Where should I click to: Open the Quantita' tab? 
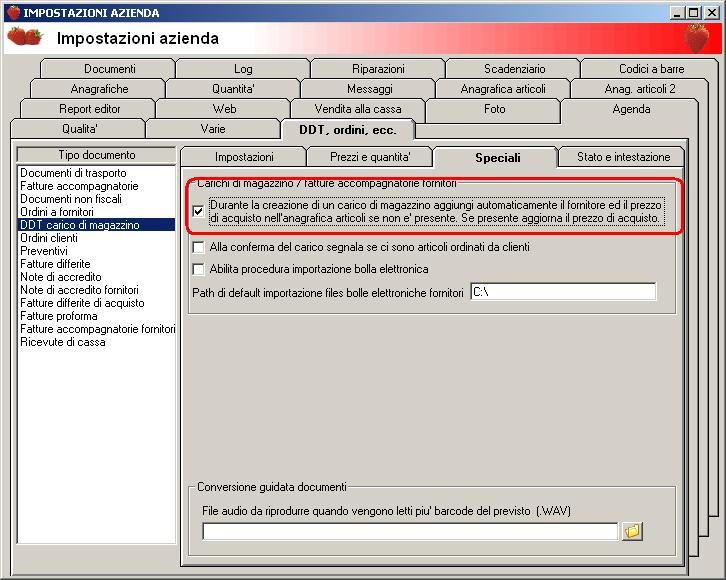(x=233, y=89)
